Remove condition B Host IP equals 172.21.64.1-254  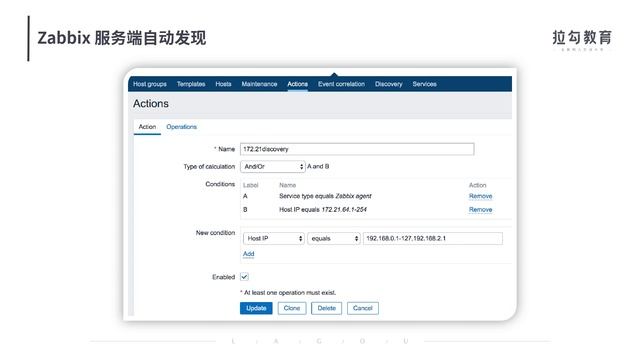[x=480, y=210]
